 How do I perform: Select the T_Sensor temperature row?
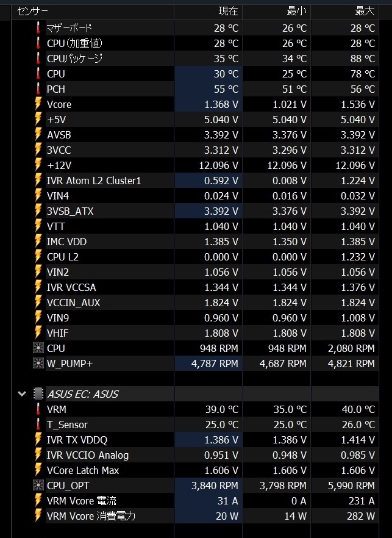(x=196, y=425)
